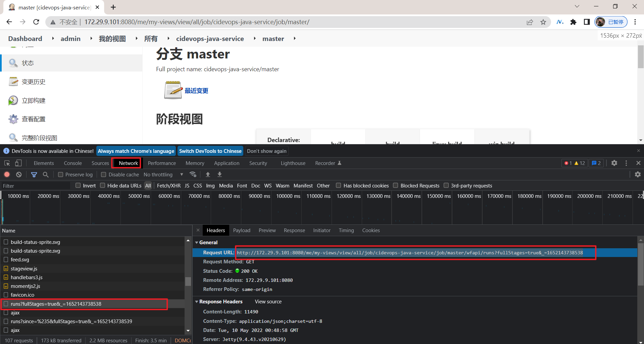Check Hide data URLs

pyautogui.click(x=103, y=185)
